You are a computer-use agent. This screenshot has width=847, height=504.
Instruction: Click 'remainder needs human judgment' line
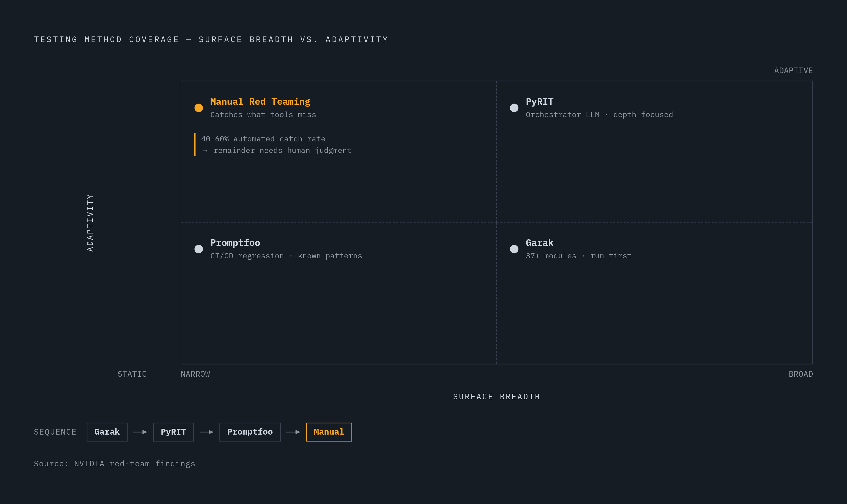(282, 150)
